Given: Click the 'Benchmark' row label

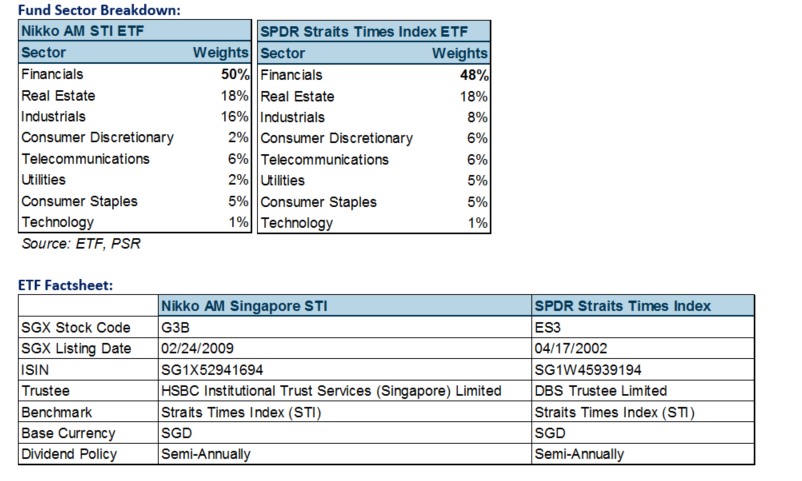Looking at the screenshot, I should (x=56, y=412).
